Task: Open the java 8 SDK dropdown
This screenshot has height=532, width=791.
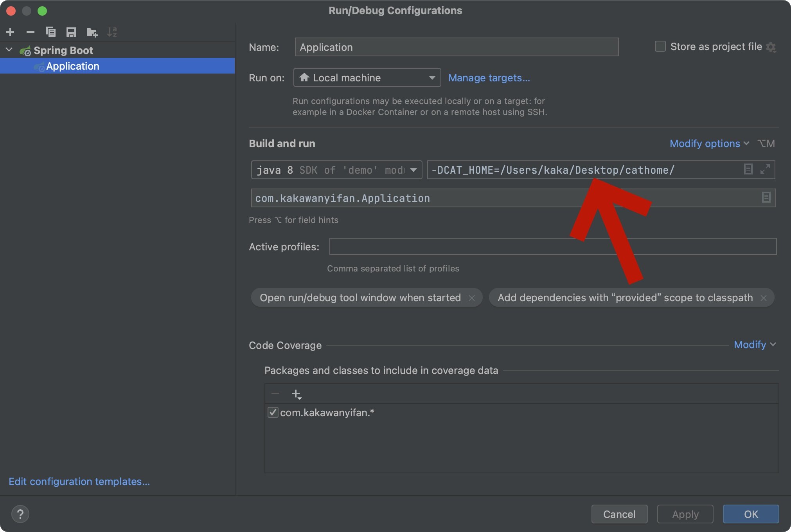Action: pyautogui.click(x=336, y=170)
